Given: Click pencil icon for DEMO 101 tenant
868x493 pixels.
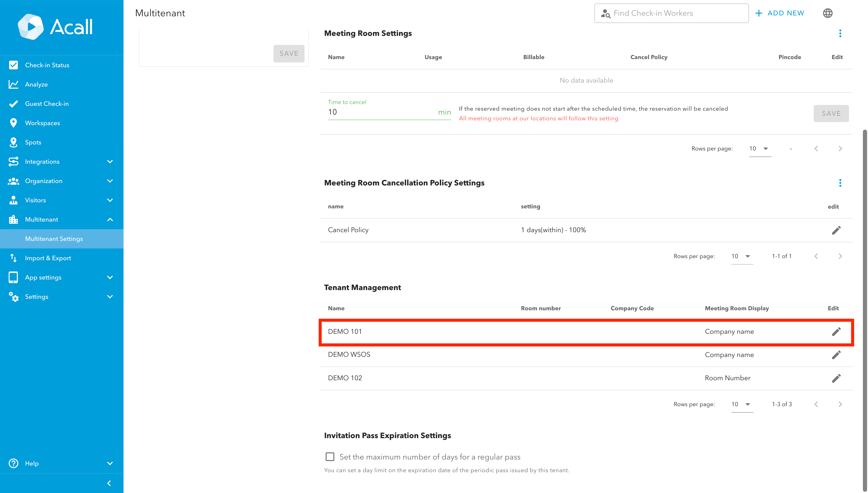Looking at the screenshot, I should tap(836, 331).
